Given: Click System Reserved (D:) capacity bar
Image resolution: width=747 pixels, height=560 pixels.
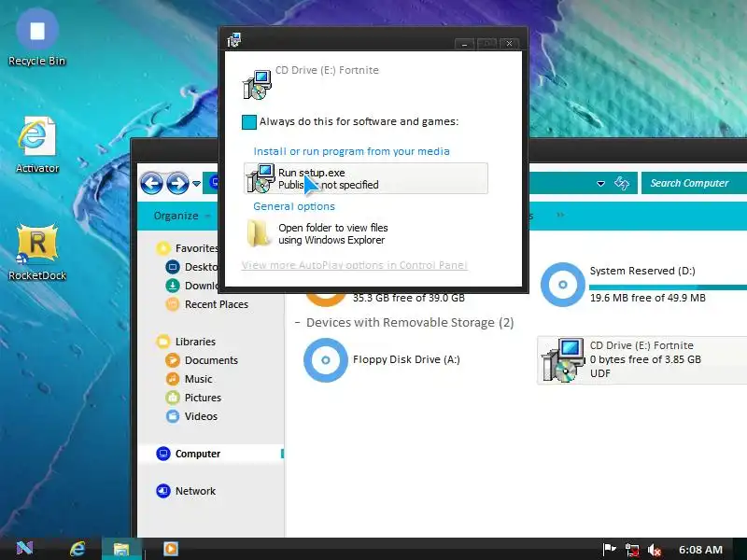Looking at the screenshot, I should coord(668,287).
